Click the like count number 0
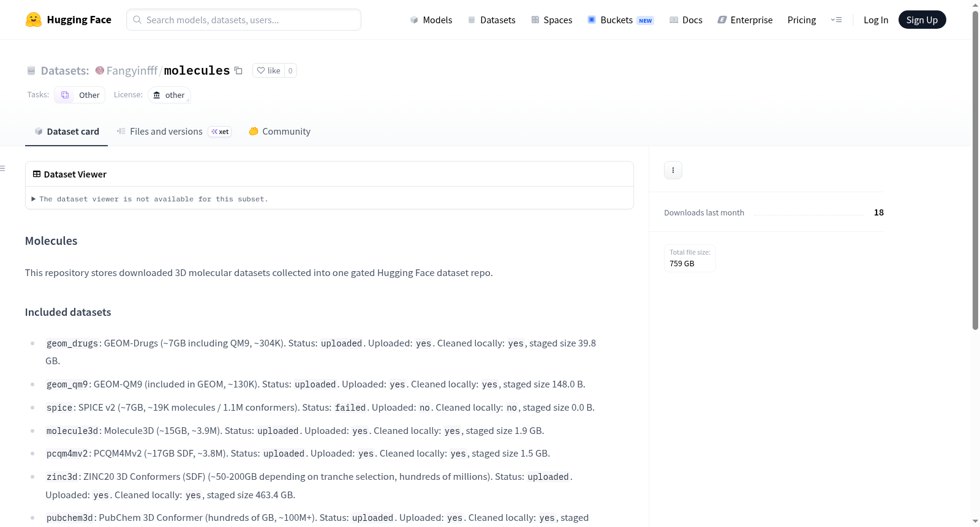This screenshot has width=980, height=527. coord(290,70)
